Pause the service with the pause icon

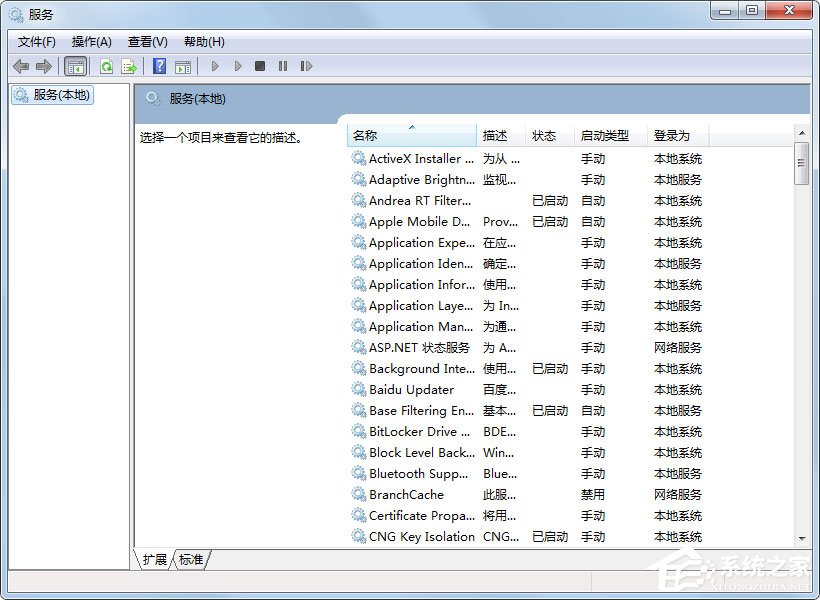tap(283, 66)
